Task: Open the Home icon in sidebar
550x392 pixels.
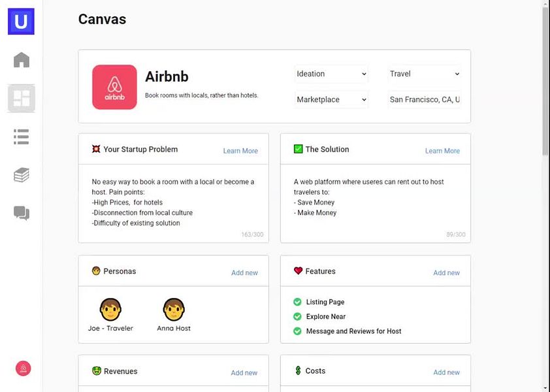Action: (22, 59)
